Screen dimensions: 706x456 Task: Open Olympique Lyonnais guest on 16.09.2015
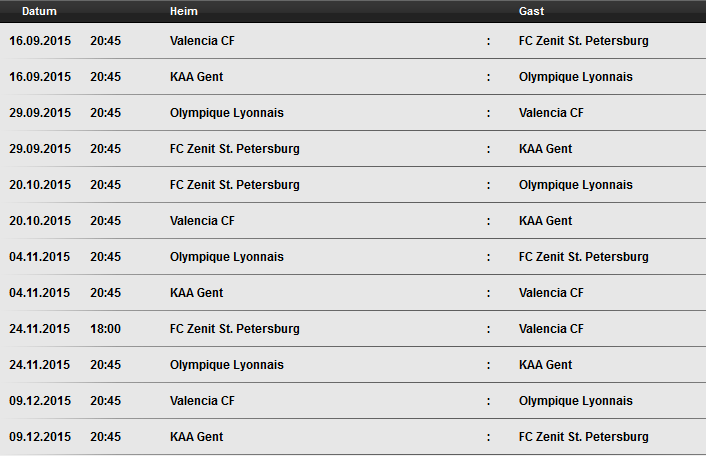coord(575,77)
